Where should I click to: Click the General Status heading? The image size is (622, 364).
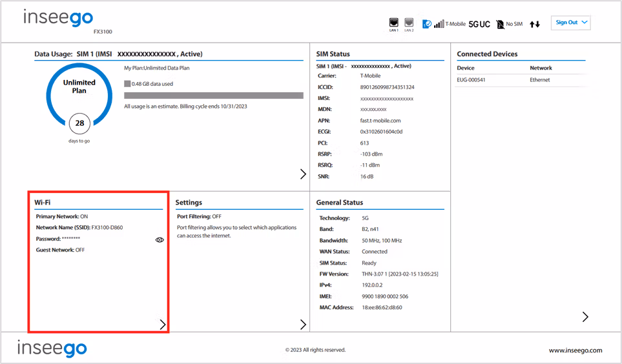point(340,202)
